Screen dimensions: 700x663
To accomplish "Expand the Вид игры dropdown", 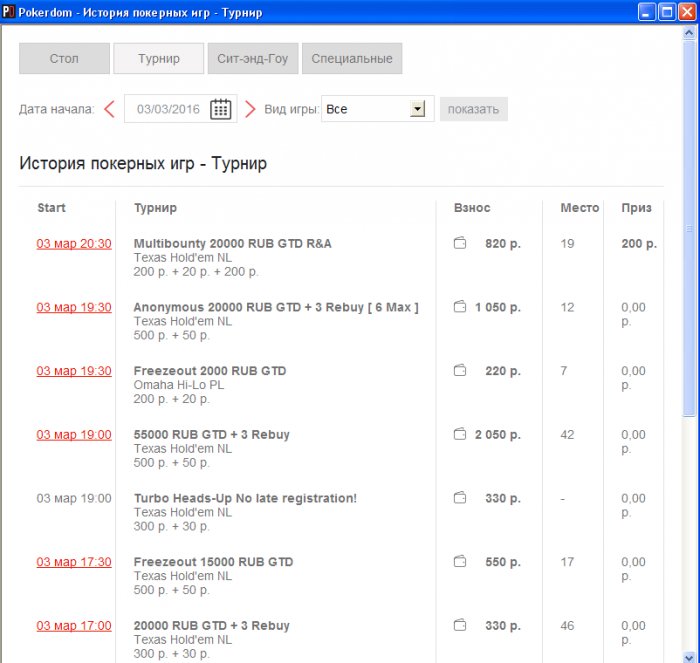I will [418, 109].
